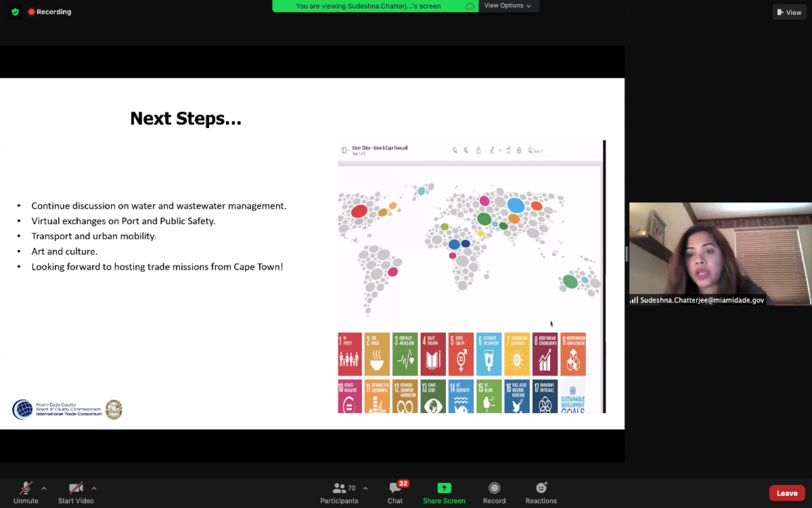812x508 pixels.
Task: Unmute the microphone
Action: pos(26,488)
